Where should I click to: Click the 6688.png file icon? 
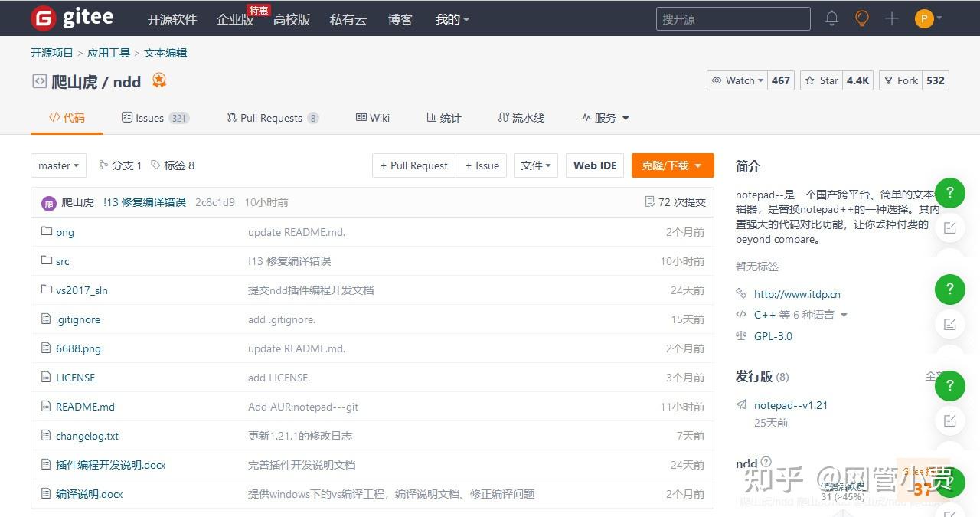[47, 348]
